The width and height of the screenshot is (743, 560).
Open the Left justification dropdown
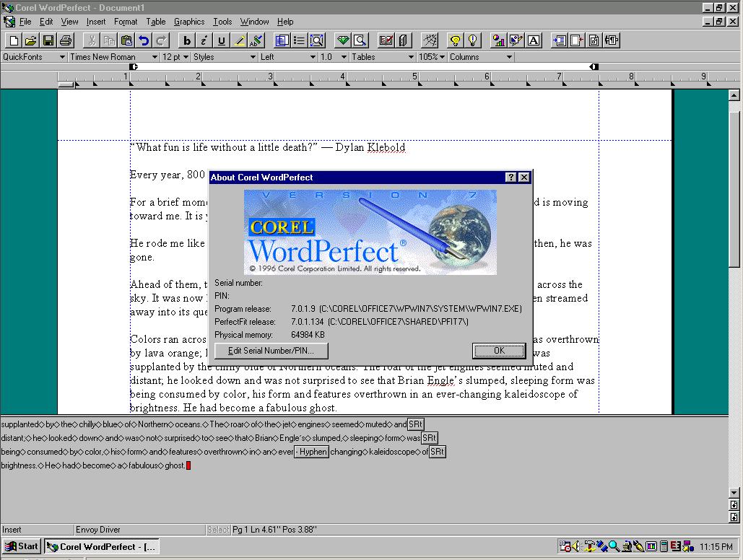(312, 57)
